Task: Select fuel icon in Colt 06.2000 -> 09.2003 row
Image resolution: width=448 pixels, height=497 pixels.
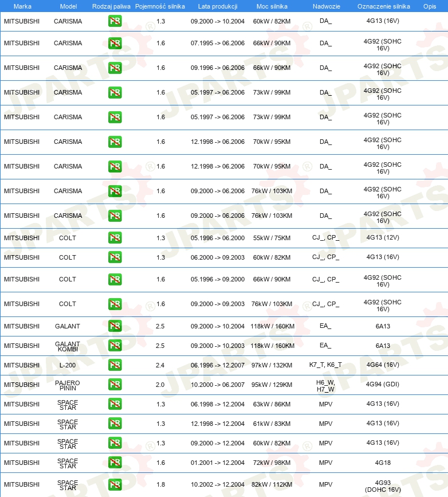Action: pos(115,257)
